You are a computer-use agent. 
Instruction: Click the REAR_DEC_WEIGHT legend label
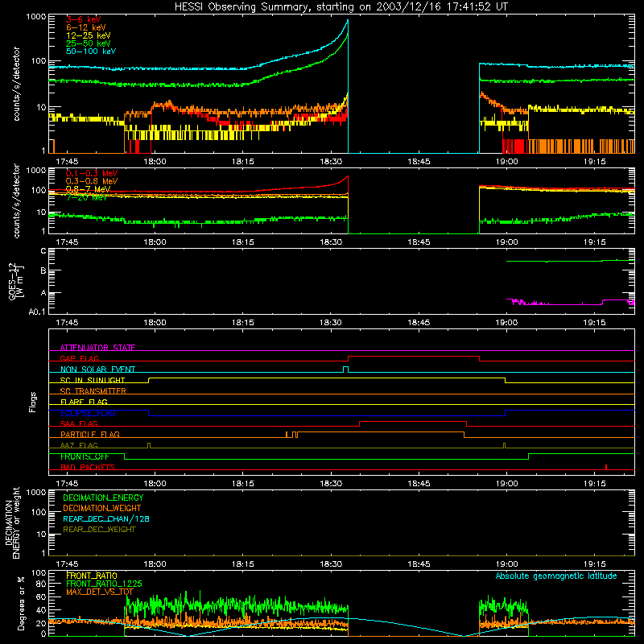[99, 530]
